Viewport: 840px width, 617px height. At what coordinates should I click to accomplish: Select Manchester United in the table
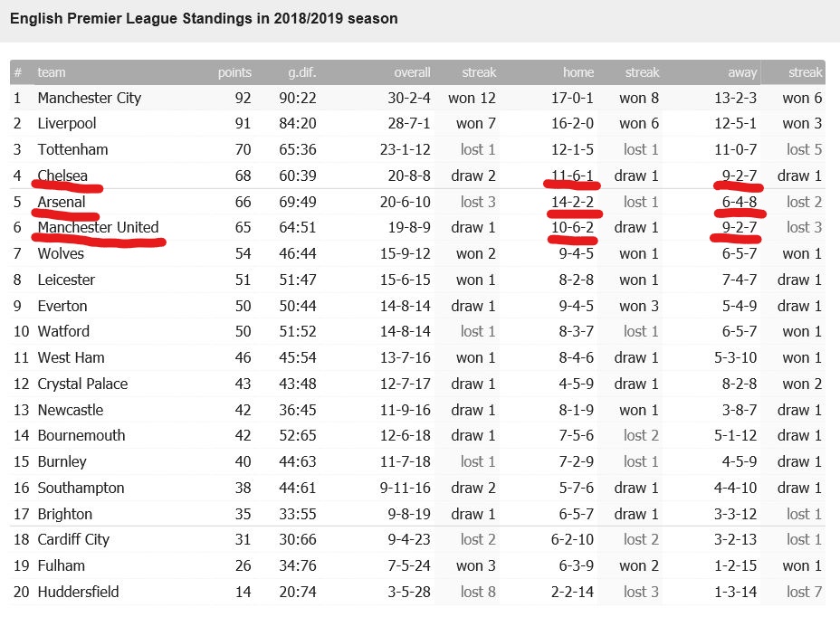coord(98,227)
